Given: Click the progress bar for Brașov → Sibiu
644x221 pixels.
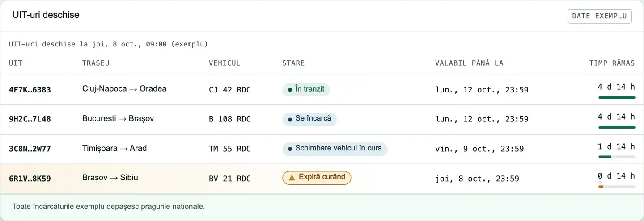Looking at the screenshot, I should pos(617,186).
